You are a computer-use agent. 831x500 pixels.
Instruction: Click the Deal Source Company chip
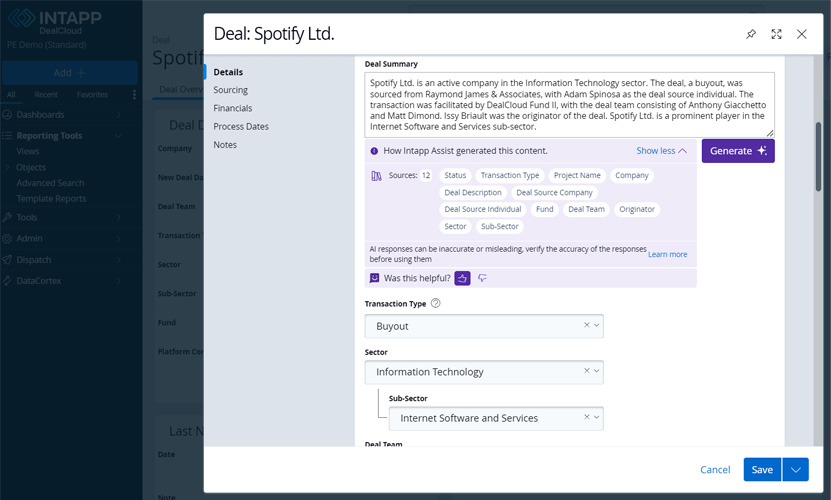[x=554, y=192]
